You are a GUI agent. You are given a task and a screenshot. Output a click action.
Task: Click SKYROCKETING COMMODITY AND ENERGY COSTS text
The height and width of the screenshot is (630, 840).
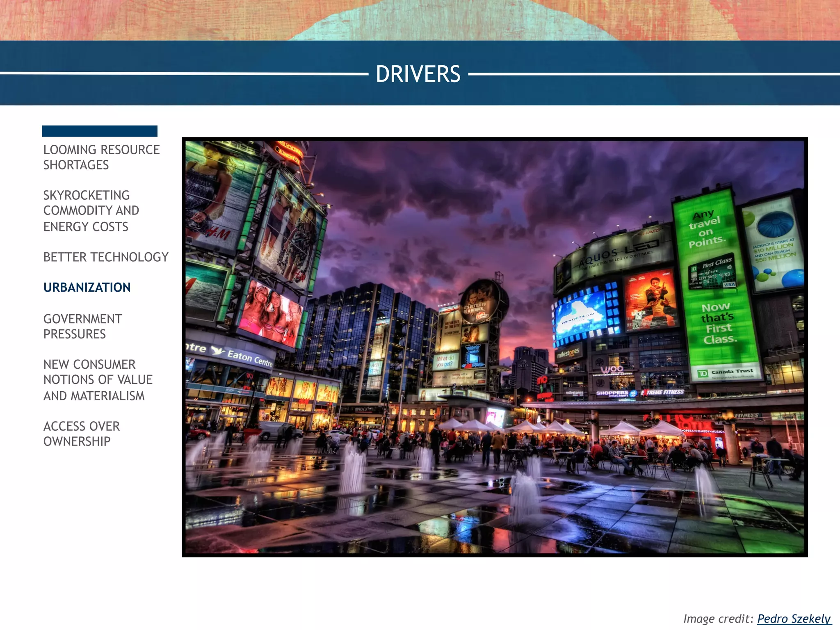click(91, 211)
